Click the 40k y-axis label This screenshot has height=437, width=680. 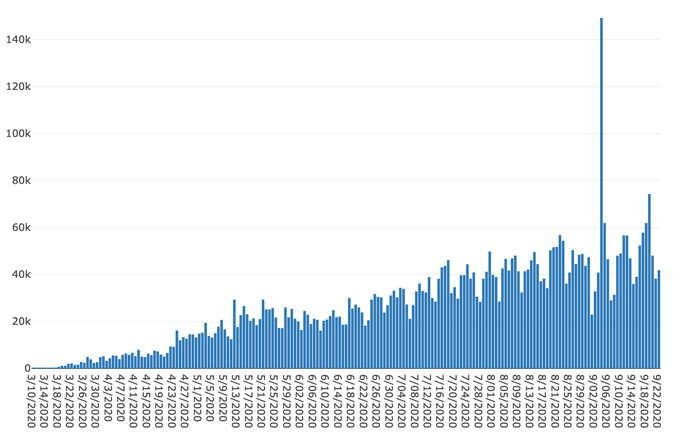(x=21, y=274)
